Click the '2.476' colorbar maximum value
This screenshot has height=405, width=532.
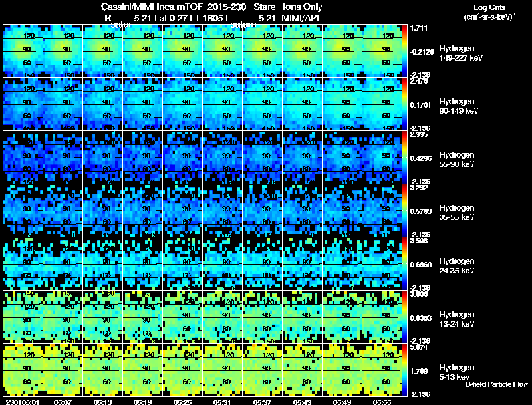click(x=419, y=81)
